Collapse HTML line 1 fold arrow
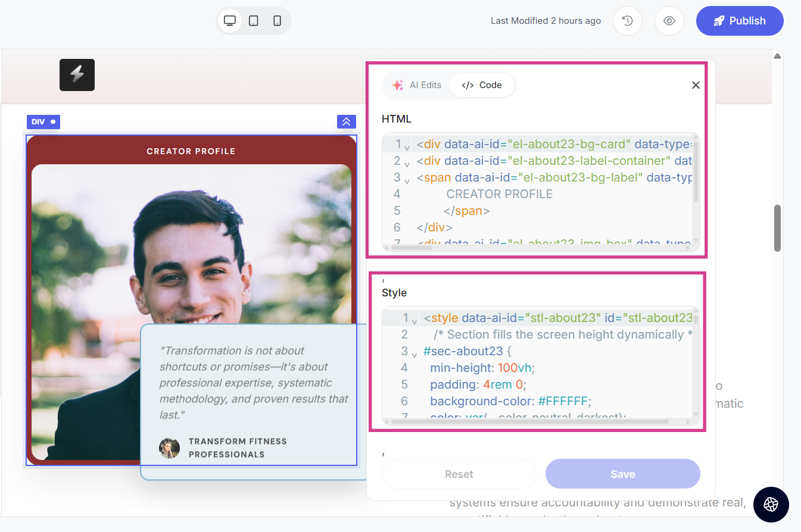Image resolution: width=801 pixels, height=532 pixels. (407, 146)
